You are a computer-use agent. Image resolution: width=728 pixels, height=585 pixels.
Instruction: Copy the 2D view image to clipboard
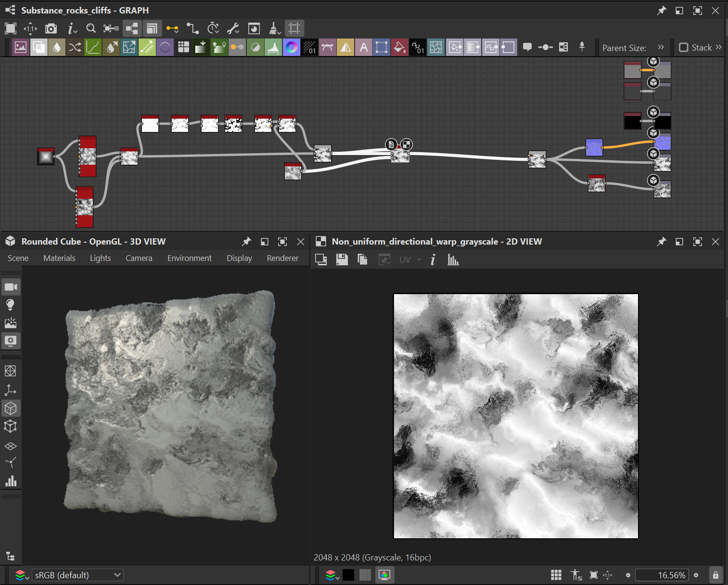coord(362,259)
